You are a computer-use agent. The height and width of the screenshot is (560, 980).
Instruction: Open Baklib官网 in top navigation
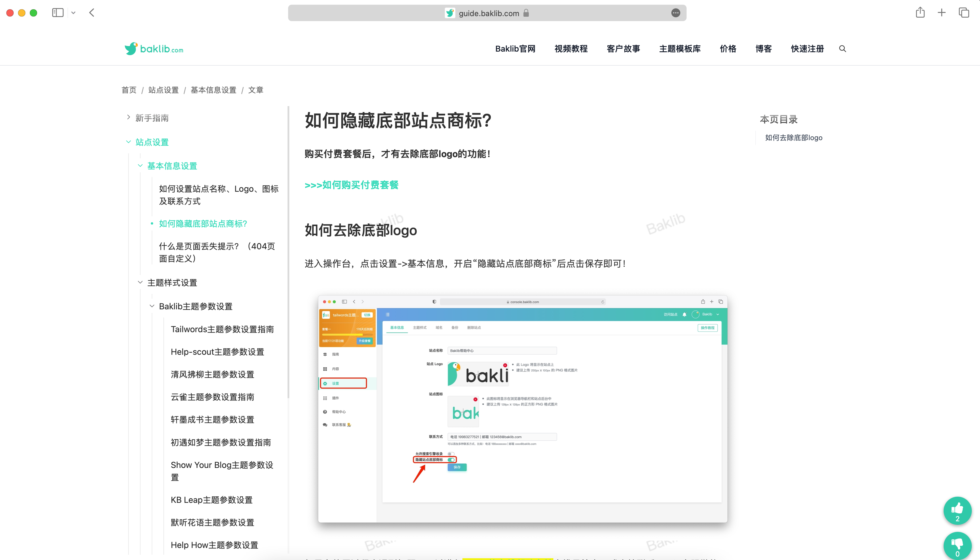(515, 49)
